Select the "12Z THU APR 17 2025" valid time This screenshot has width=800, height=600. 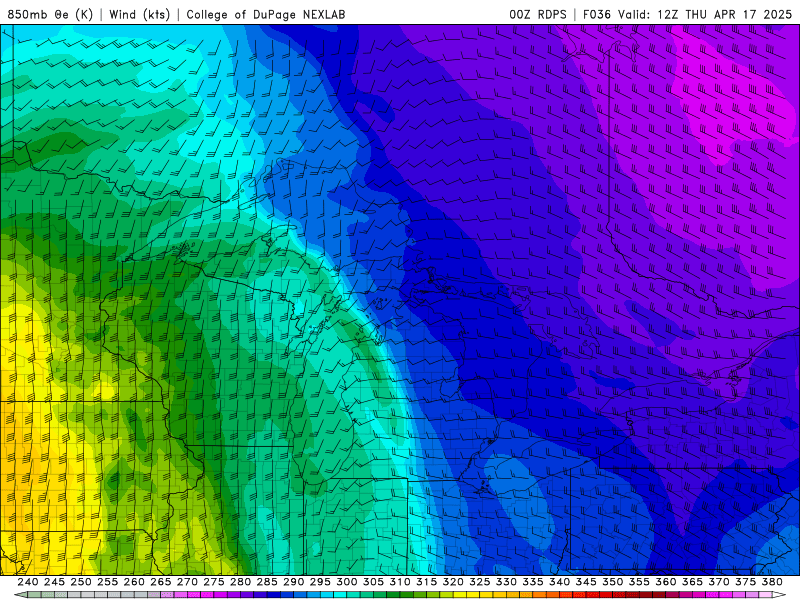point(724,14)
